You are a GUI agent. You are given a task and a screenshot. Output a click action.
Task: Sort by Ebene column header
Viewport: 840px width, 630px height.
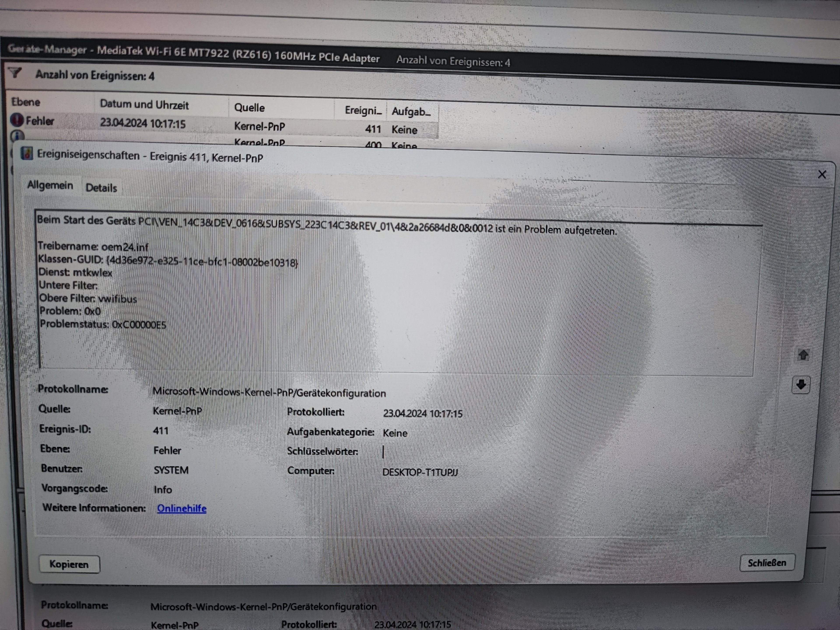click(x=26, y=102)
